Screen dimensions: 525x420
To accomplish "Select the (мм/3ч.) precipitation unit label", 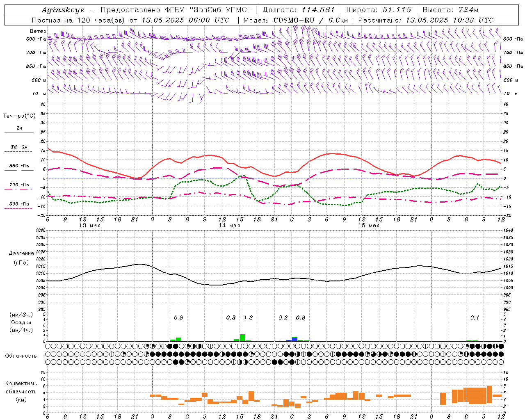I will click(x=21, y=315).
